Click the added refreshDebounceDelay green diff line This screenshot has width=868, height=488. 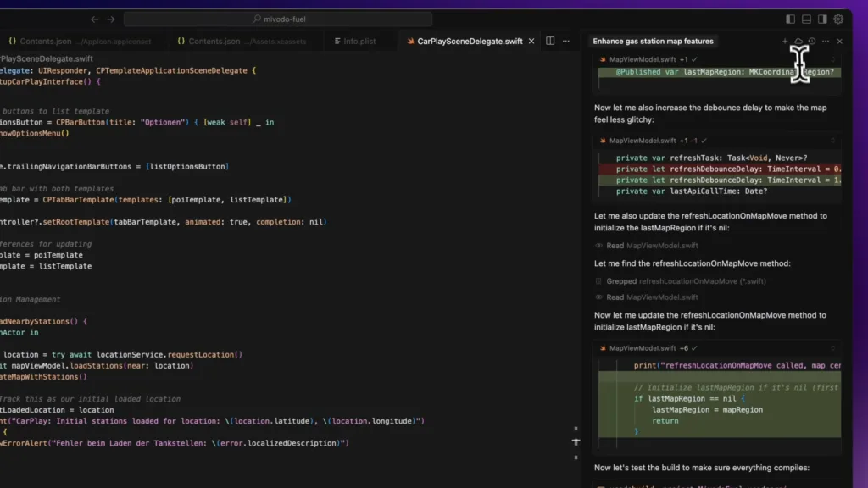pos(720,180)
